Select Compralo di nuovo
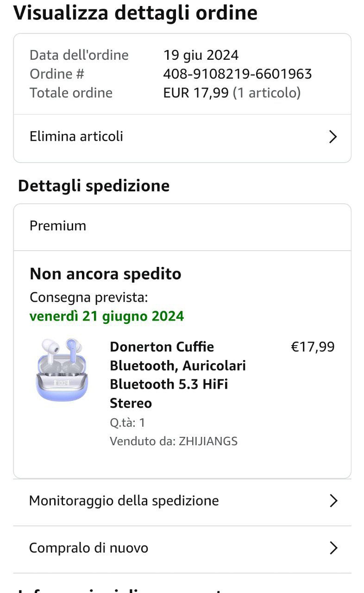364x593 pixels. pos(88,548)
